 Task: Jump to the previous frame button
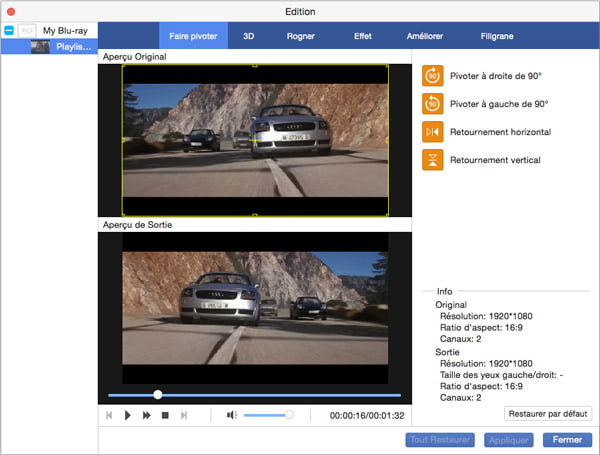click(109, 415)
